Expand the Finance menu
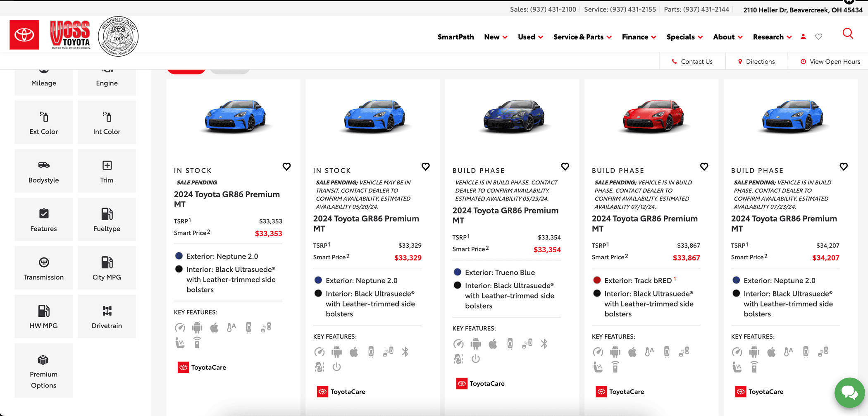 coord(639,37)
